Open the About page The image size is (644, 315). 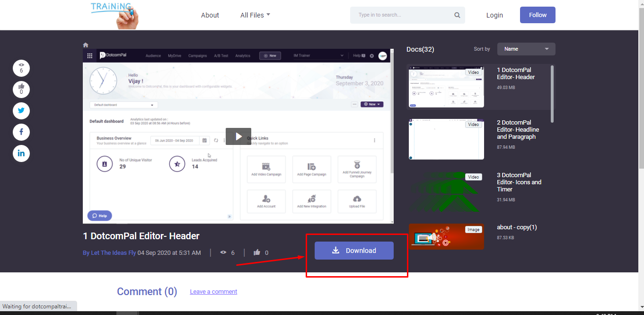click(210, 15)
